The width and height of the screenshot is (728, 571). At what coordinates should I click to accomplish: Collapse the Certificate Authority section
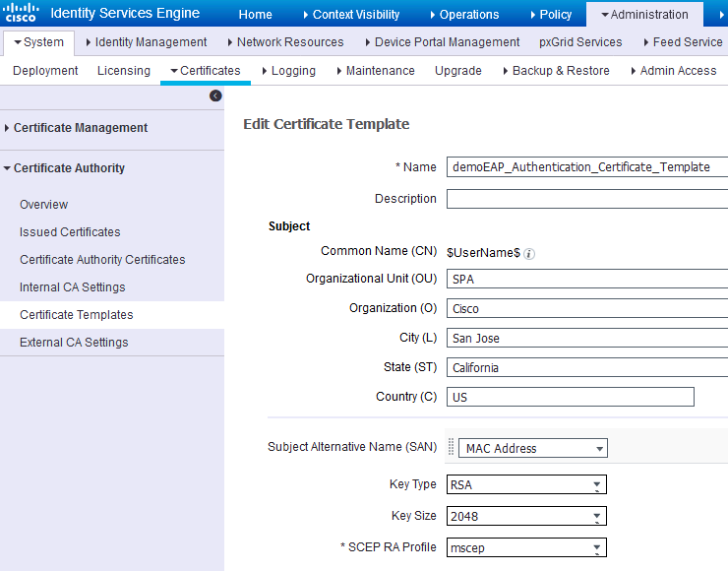point(65,168)
